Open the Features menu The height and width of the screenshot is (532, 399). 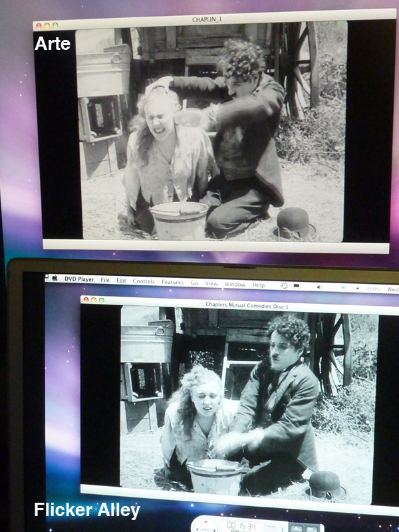pyautogui.click(x=173, y=282)
